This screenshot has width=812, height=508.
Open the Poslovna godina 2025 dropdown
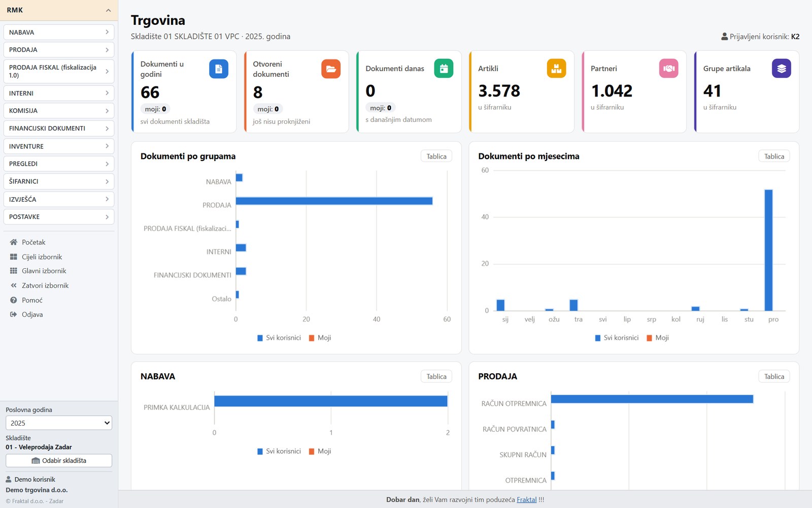pyautogui.click(x=59, y=423)
